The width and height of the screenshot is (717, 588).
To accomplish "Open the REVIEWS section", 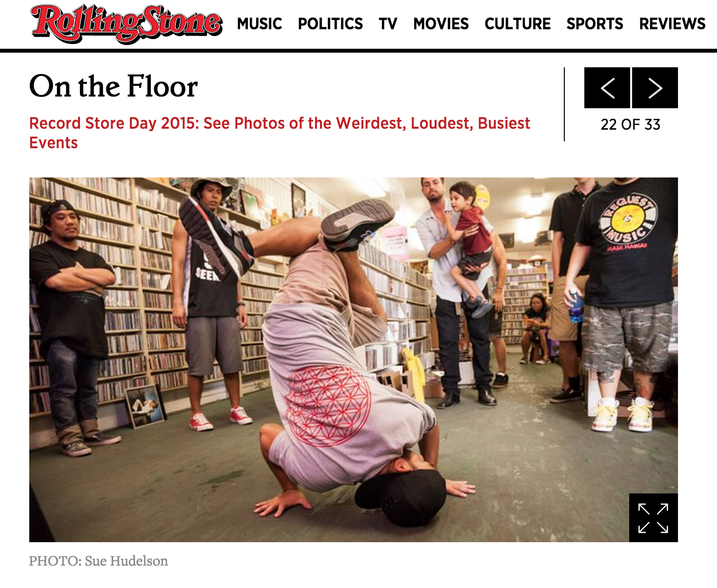I will (x=672, y=23).
